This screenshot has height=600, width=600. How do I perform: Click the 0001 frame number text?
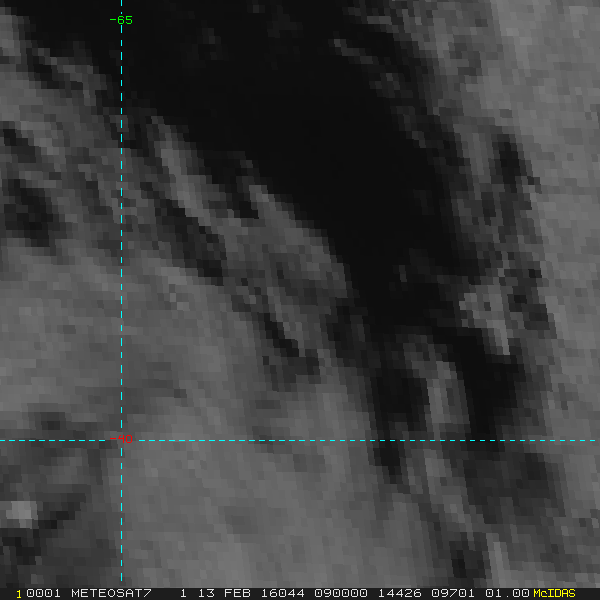coord(43,593)
